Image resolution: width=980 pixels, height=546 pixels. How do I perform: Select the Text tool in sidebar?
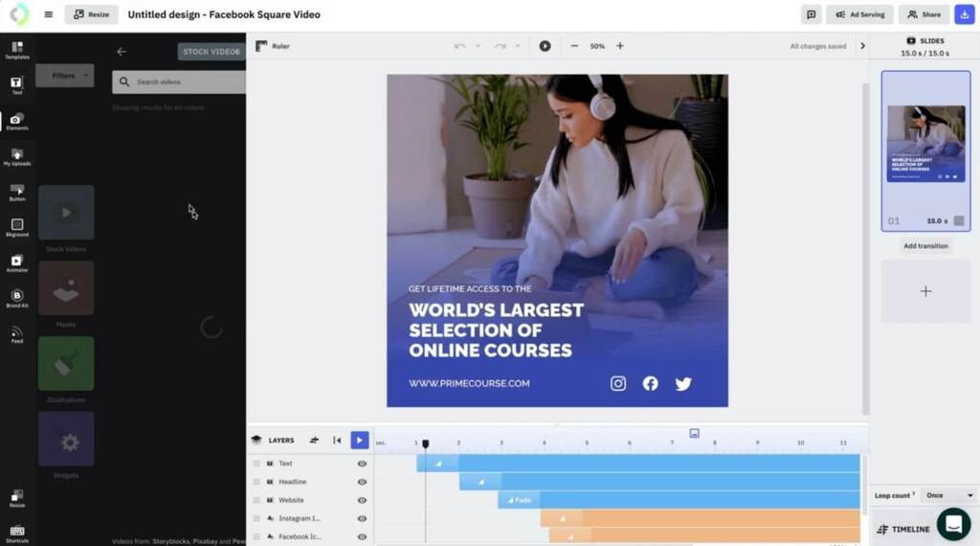(x=16, y=85)
